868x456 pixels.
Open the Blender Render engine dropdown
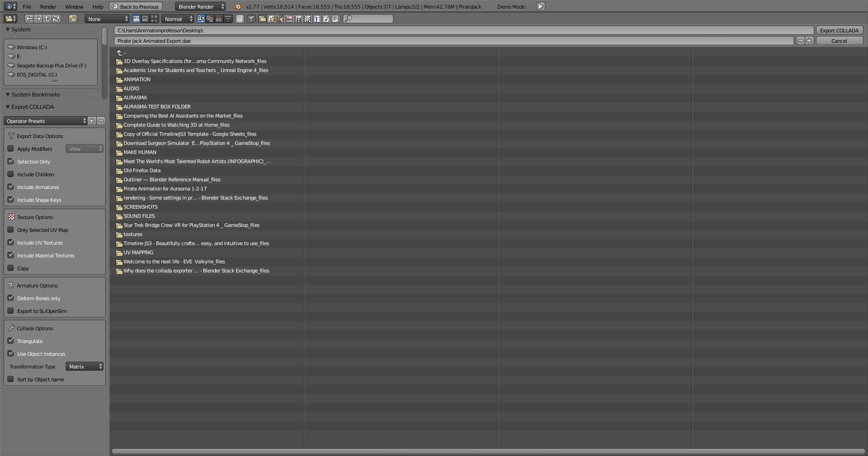[x=200, y=6]
